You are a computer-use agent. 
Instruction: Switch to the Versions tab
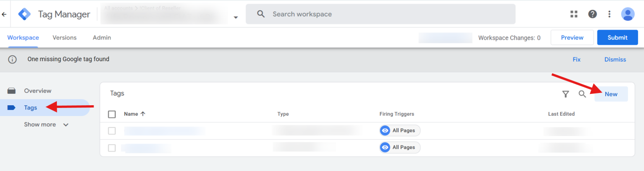point(65,38)
